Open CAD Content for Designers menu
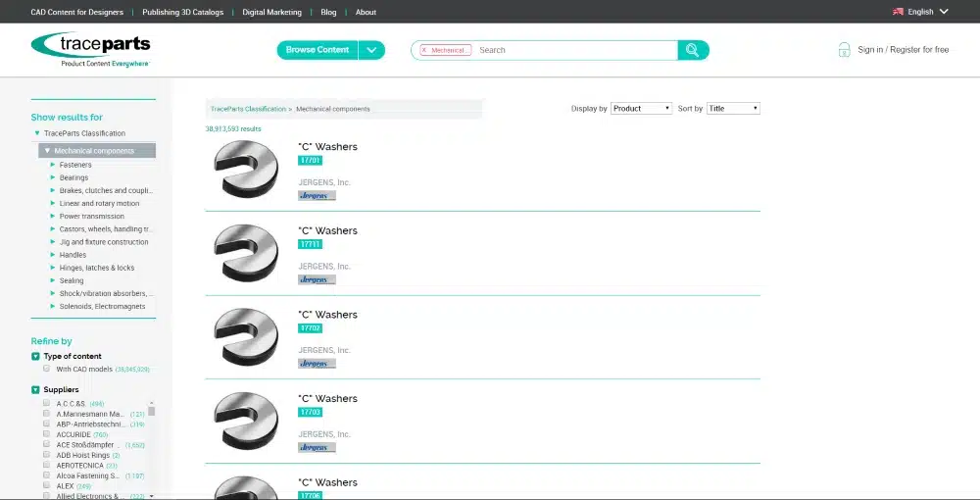Image resolution: width=980 pixels, height=500 pixels. [x=76, y=12]
